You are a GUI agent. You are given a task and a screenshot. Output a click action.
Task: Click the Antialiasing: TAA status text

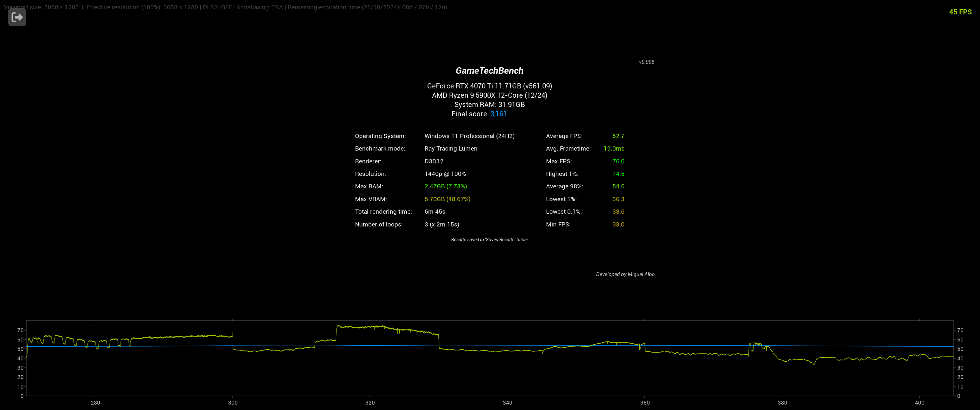pos(260,7)
